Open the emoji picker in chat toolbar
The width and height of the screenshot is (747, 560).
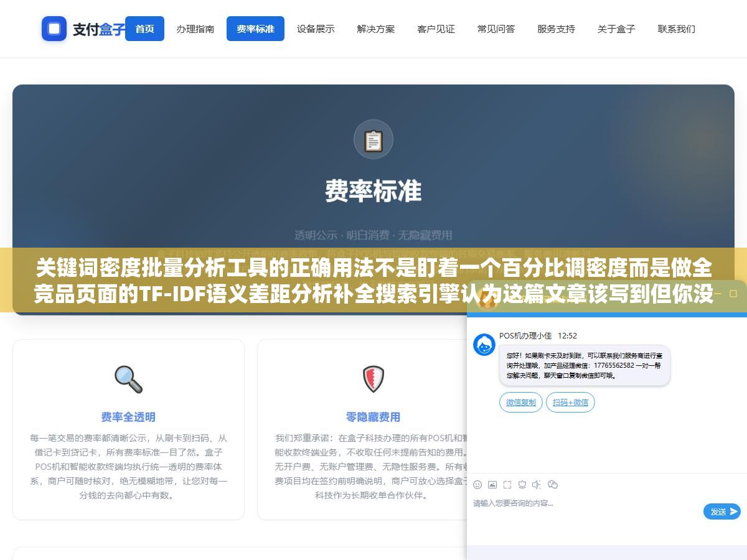[477, 485]
